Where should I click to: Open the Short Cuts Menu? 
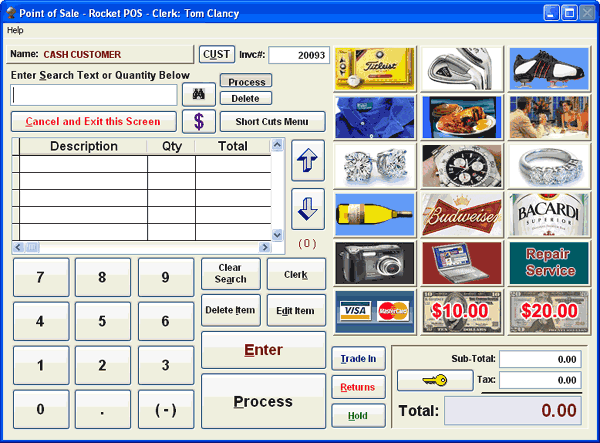[272, 122]
